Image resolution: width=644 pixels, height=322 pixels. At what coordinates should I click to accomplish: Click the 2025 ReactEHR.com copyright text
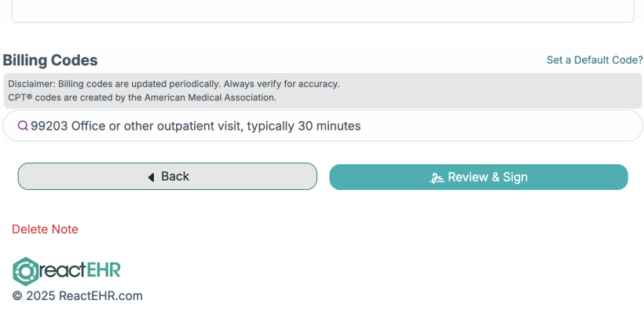click(77, 296)
